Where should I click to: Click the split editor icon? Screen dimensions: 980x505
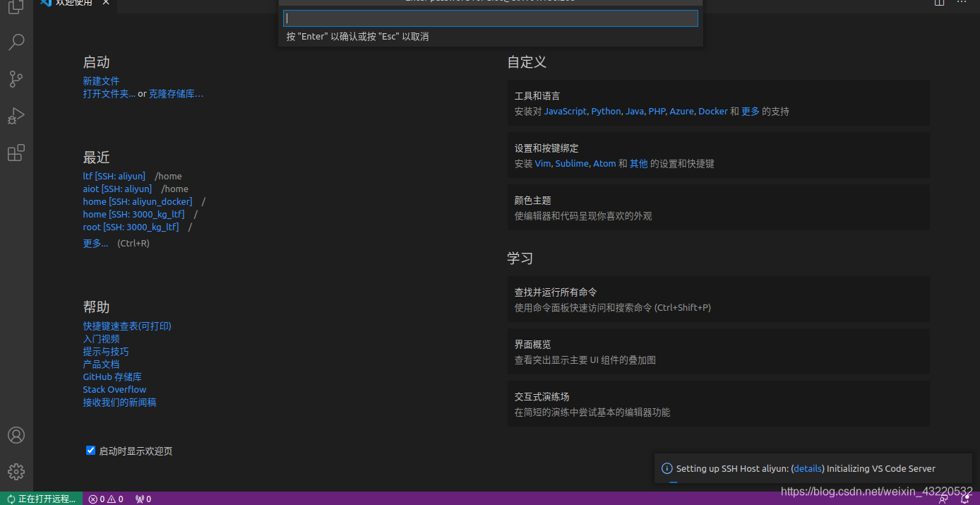[x=939, y=3]
